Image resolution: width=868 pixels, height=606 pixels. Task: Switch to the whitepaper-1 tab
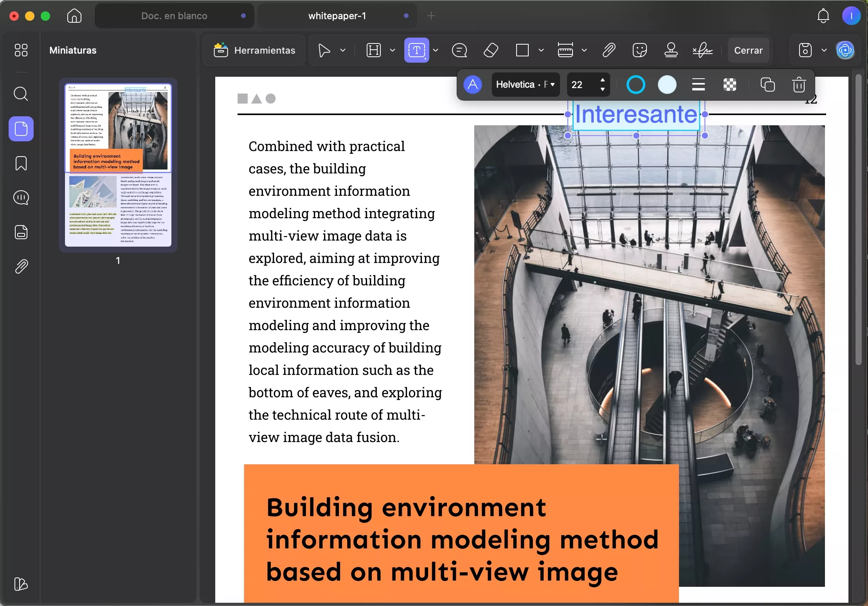click(337, 16)
